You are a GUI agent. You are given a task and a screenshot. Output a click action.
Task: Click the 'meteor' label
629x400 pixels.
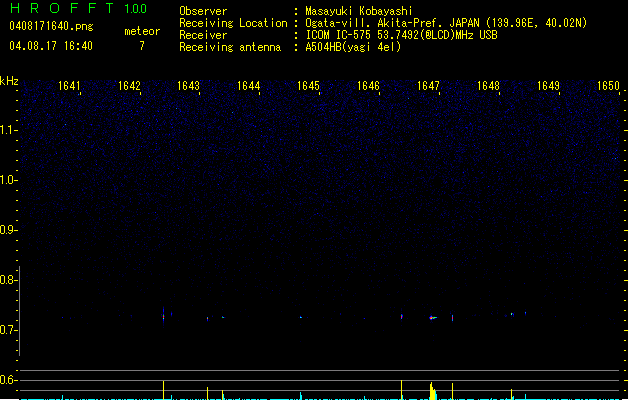[x=142, y=31]
